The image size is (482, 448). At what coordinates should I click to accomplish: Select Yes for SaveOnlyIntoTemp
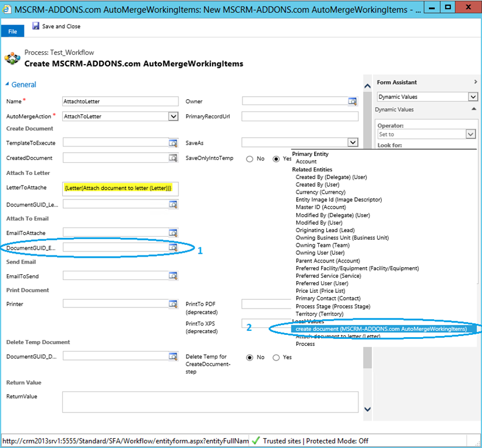276,159
